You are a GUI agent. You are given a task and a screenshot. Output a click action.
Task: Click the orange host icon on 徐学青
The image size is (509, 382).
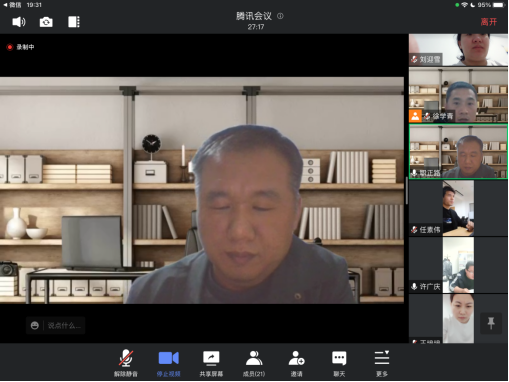(415, 116)
